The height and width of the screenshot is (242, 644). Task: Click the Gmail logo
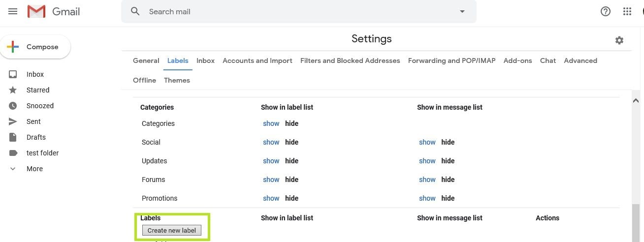(54, 11)
